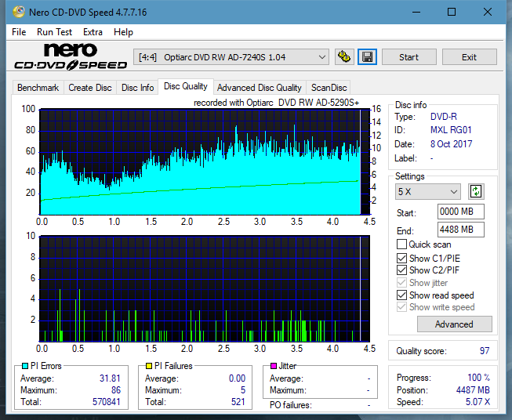Close the Nero CD-DVD Speed window
The image size is (512, 420).
pos(488,12)
